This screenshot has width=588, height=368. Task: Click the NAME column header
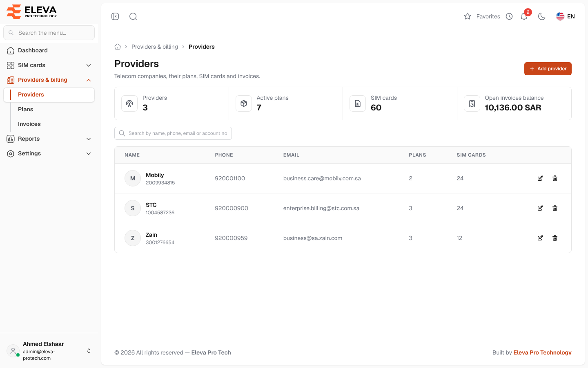132,155
